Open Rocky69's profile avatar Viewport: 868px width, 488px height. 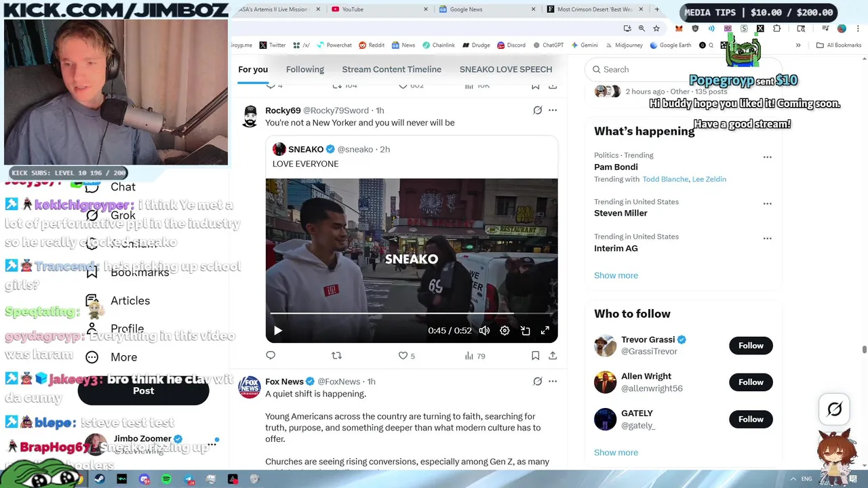(250, 117)
